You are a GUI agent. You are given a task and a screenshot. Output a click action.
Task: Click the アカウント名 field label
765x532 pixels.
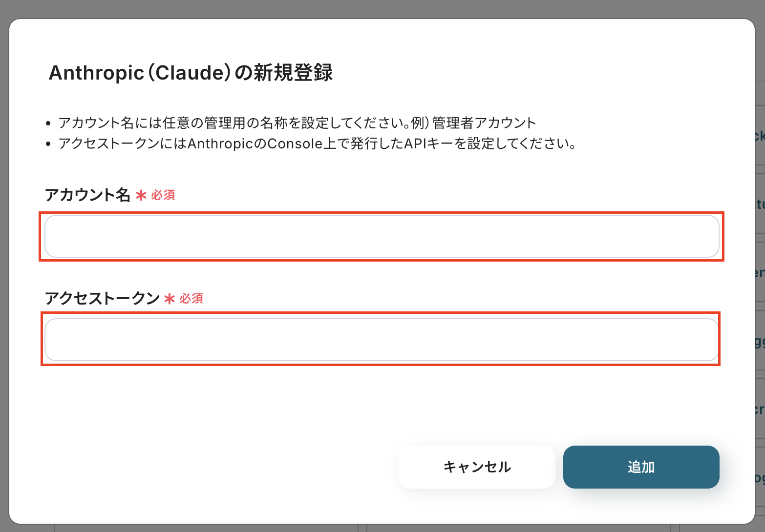click(87, 195)
